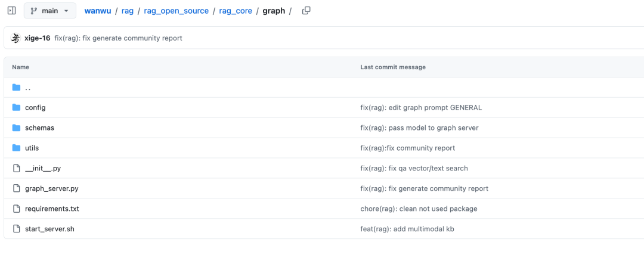Click the start_server.sh file icon
The image size is (644, 261).
coord(17,229)
